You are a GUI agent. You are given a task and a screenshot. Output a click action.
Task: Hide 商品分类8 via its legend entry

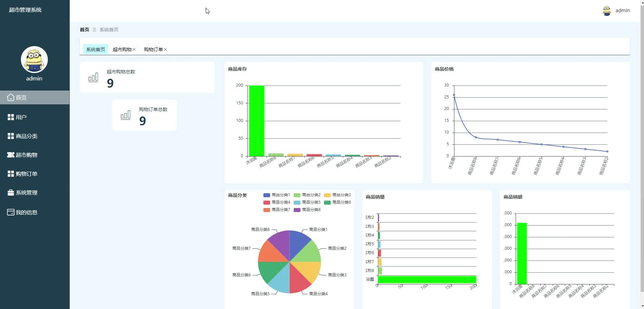coord(307,210)
